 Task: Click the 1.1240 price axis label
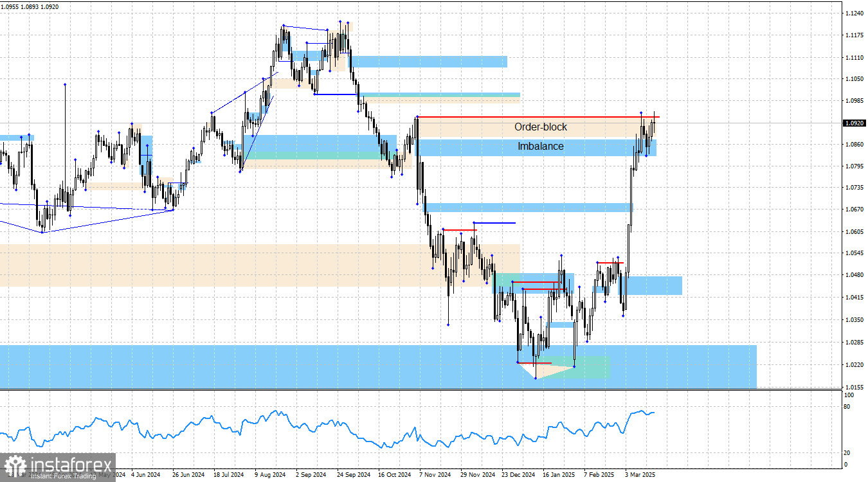point(854,13)
